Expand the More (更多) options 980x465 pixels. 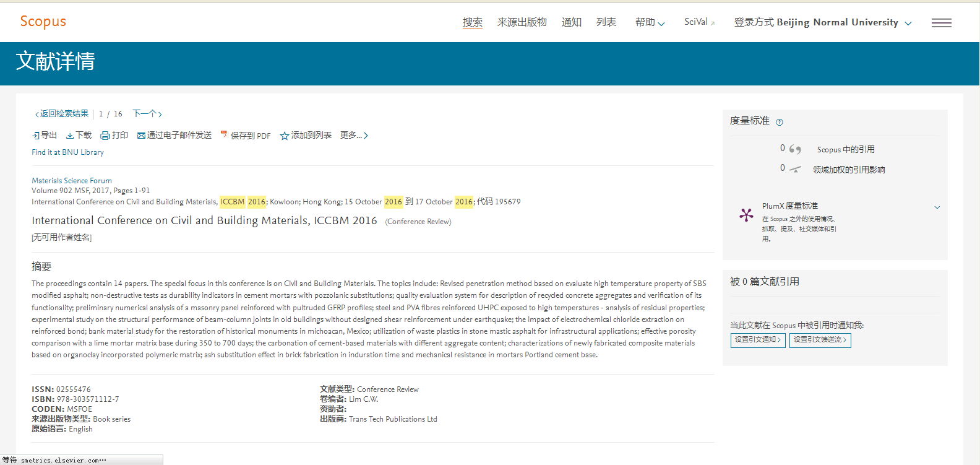354,135
